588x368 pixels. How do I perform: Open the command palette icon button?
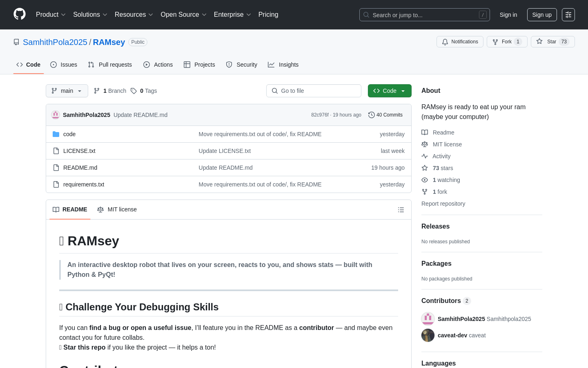click(568, 15)
